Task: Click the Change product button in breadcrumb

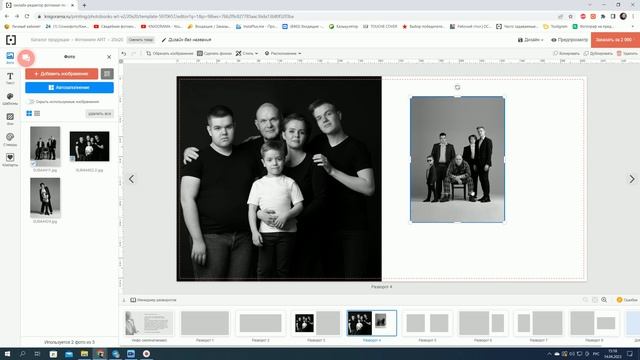Action: (x=140, y=40)
